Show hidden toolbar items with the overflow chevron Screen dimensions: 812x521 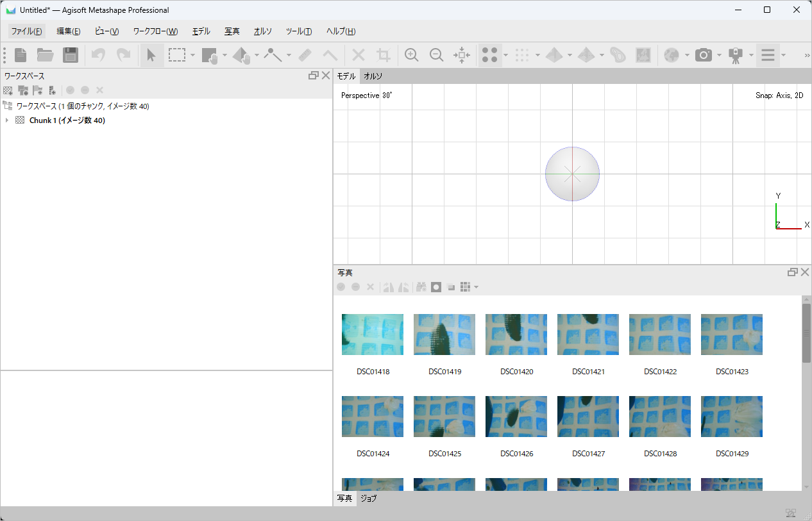point(807,56)
